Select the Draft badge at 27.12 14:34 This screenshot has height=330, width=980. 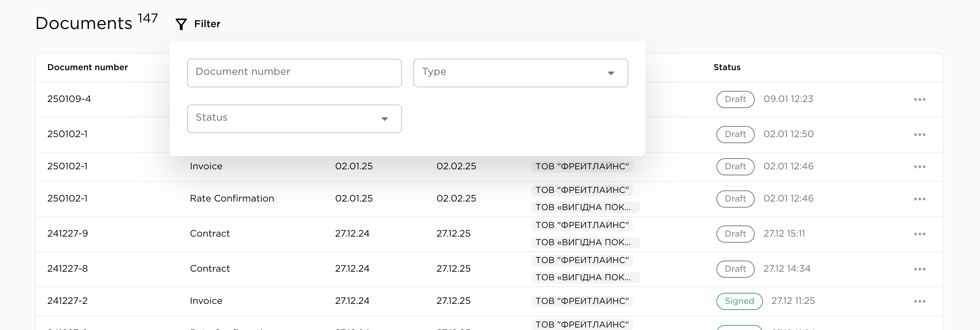735,269
